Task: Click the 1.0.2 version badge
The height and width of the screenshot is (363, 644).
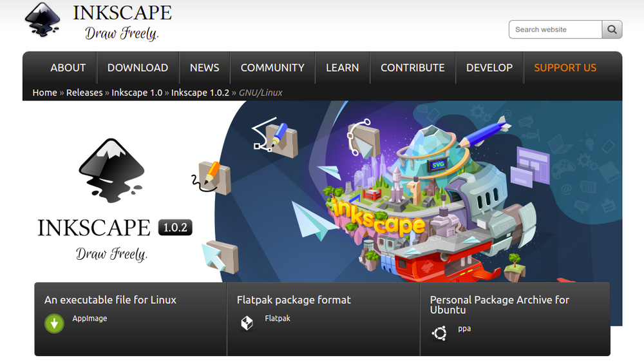Action: point(175,228)
